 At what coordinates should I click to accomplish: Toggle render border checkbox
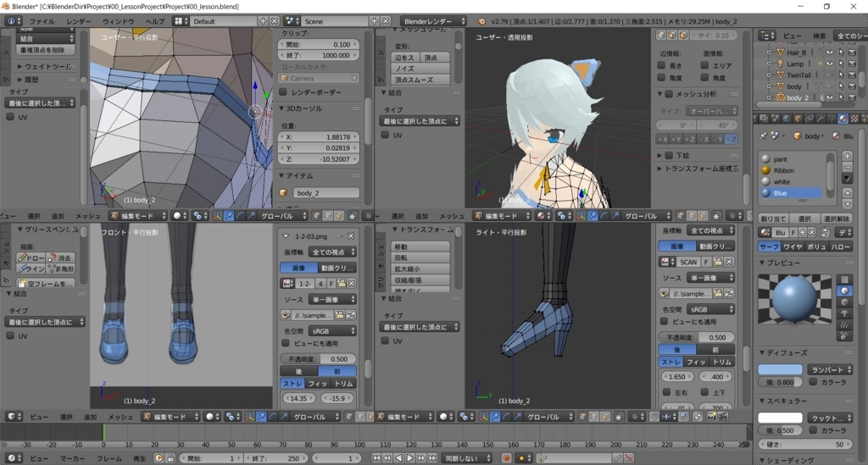click(283, 91)
